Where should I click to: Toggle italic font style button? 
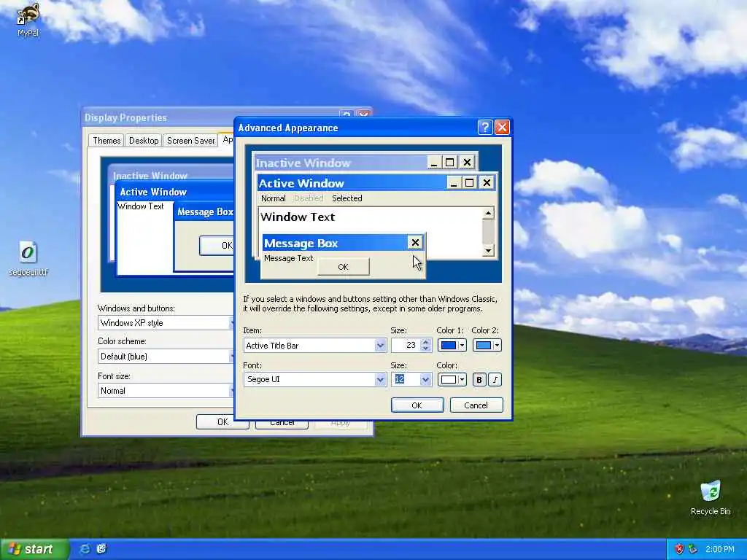point(495,379)
